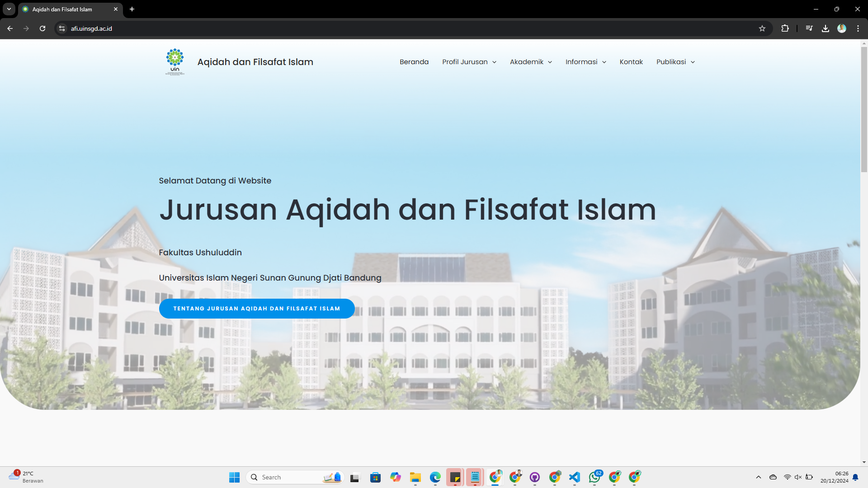Screen dimensions: 868x488
Task: Open Microsoft Edge from taskbar
Action: pyautogui.click(x=435, y=477)
